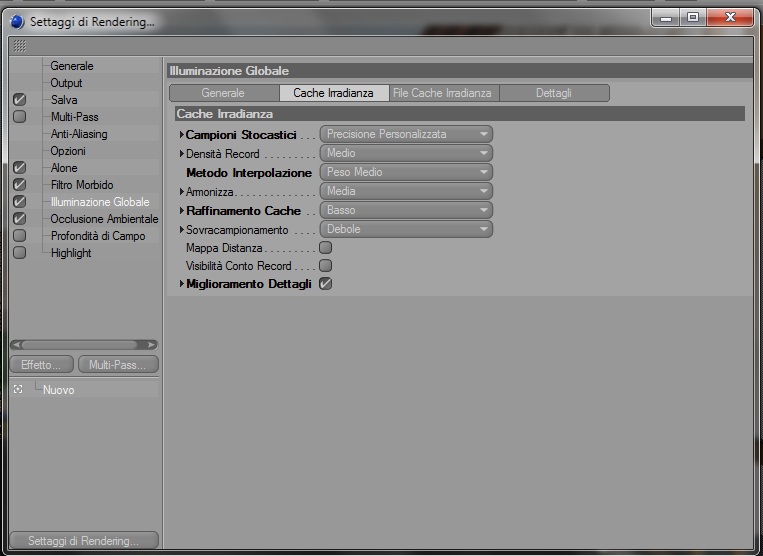Switch to the Dettagli tab
The width and height of the screenshot is (763, 556).
554,93
